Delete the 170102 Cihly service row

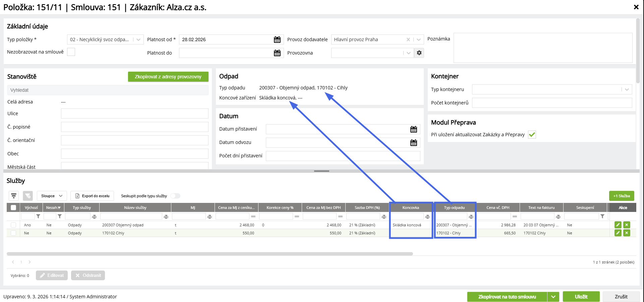(x=627, y=233)
